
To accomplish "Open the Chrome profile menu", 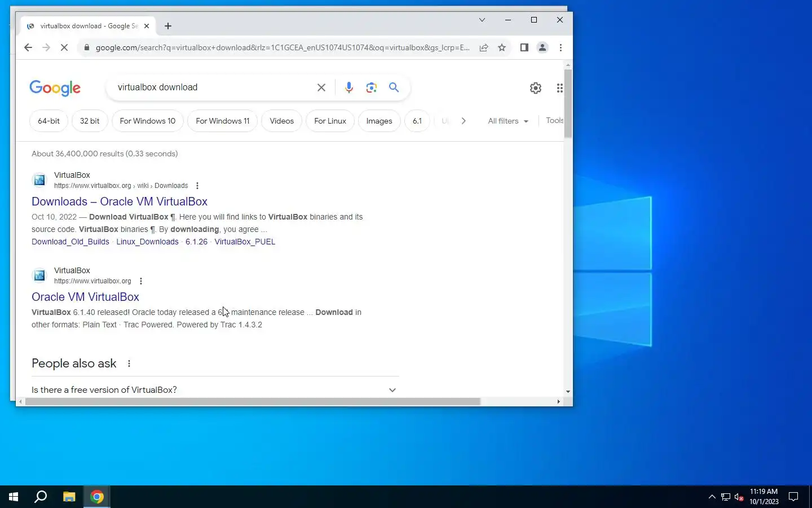I will [542, 47].
